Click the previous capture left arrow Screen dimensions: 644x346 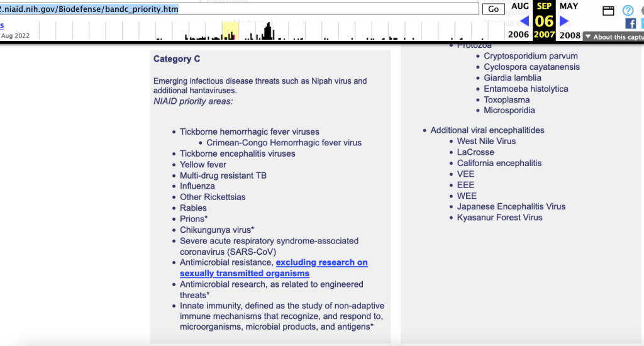point(524,21)
